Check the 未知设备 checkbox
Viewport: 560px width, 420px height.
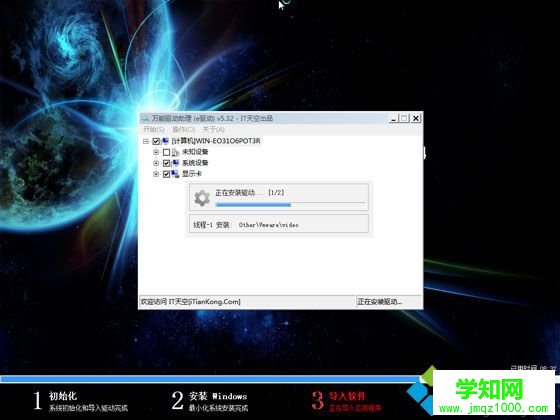click(166, 152)
